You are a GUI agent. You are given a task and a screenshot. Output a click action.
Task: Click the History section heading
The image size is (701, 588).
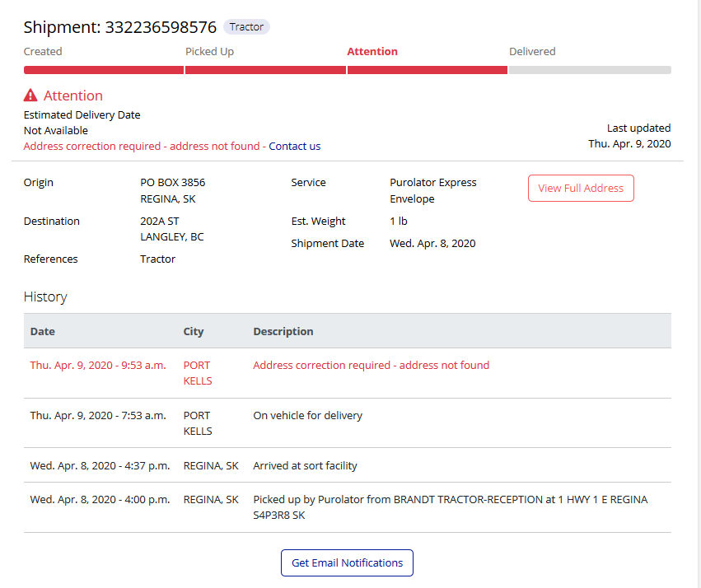pyautogui.click(x=45, y=297)
